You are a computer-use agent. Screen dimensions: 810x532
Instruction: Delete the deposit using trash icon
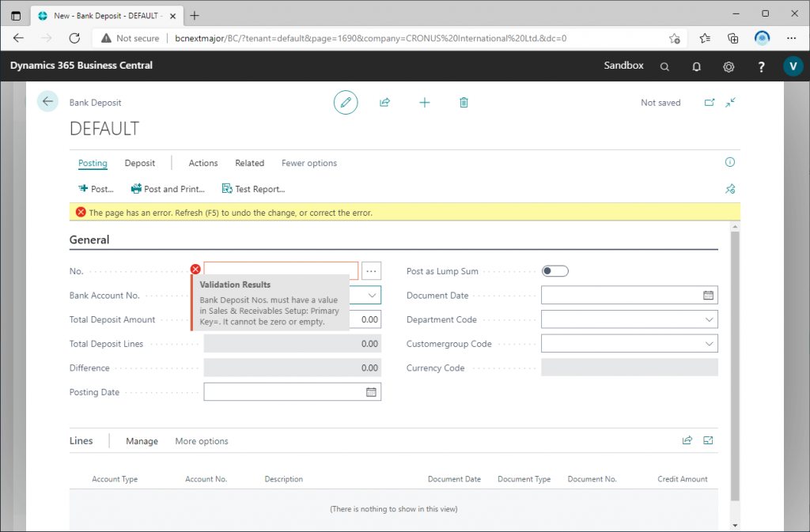click(x=464, y=102)
